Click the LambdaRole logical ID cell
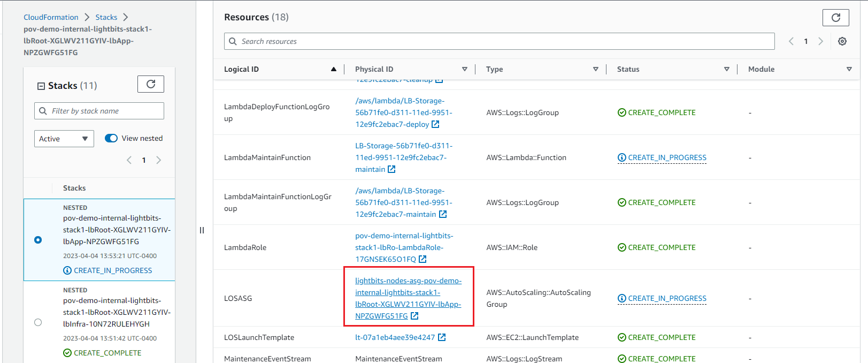The image size is (868, 363). point(245,247)
